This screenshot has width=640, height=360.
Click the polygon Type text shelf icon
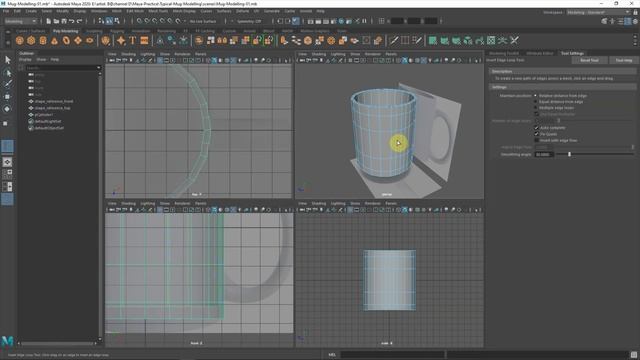tap(133, 40)
